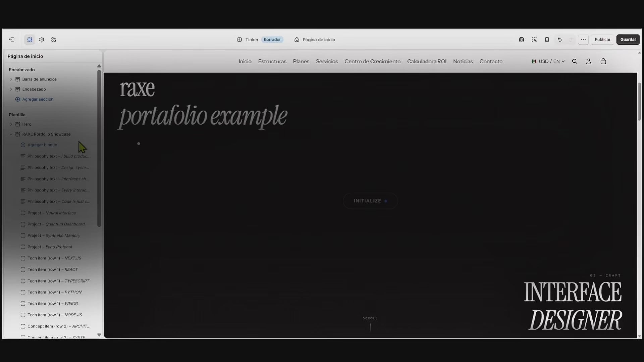The width and height of the screenshot is (644, 362).
Task: Select the Sections panel icon
Action: click(x=30, y=40)
